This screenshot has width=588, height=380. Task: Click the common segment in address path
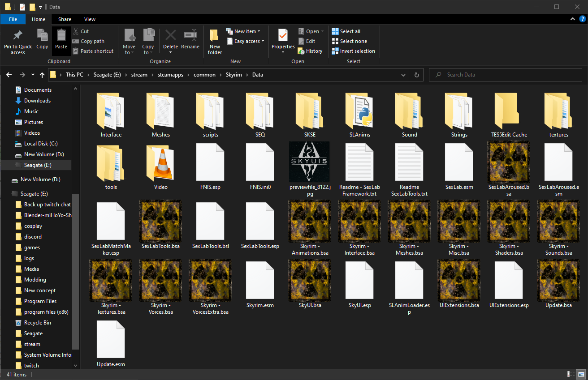pyautogui.click(x=204, y=75)
